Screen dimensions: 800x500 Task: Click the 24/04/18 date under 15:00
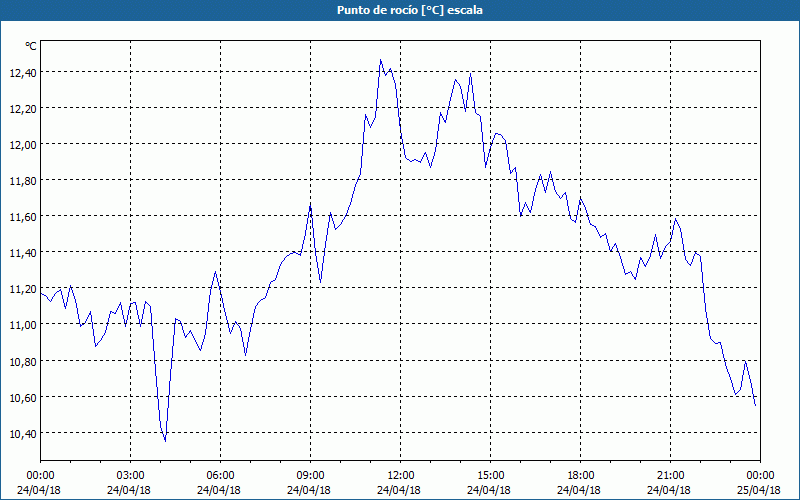pos(489,490)
